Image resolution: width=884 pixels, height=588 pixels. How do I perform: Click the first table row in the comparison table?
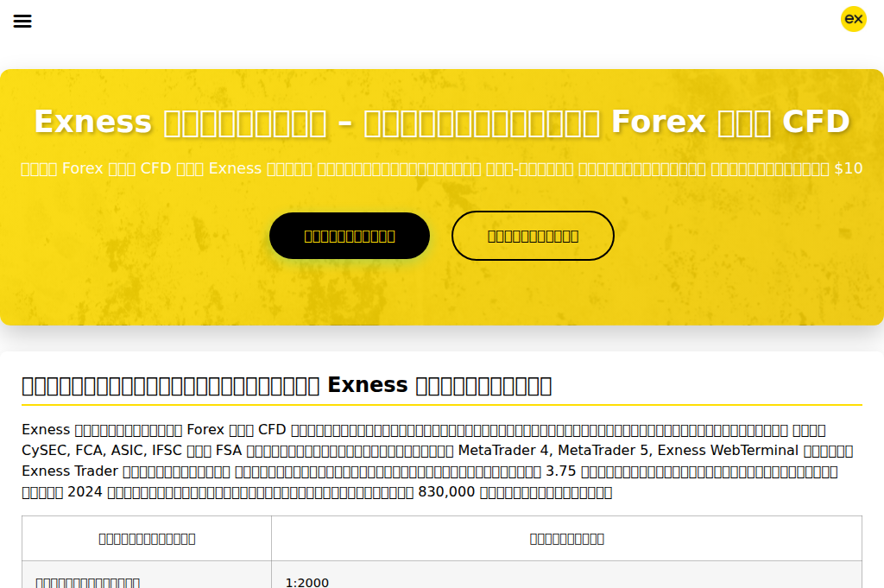[442, 579]
